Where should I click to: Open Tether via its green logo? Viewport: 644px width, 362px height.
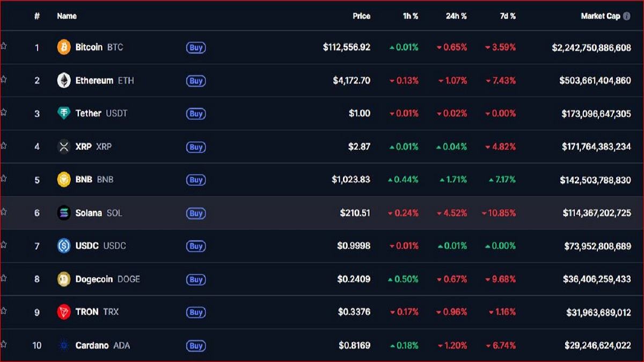(x=64, y=113)
